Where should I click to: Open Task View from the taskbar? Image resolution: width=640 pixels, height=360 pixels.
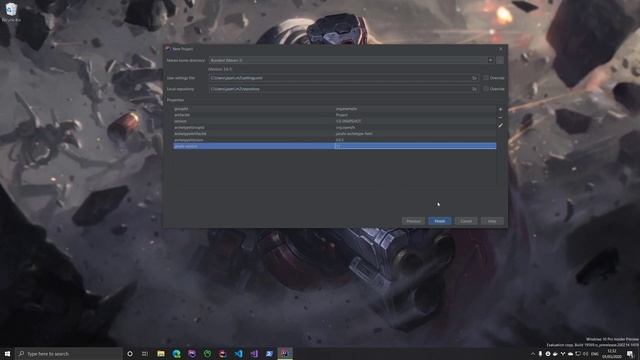[145, 353]
